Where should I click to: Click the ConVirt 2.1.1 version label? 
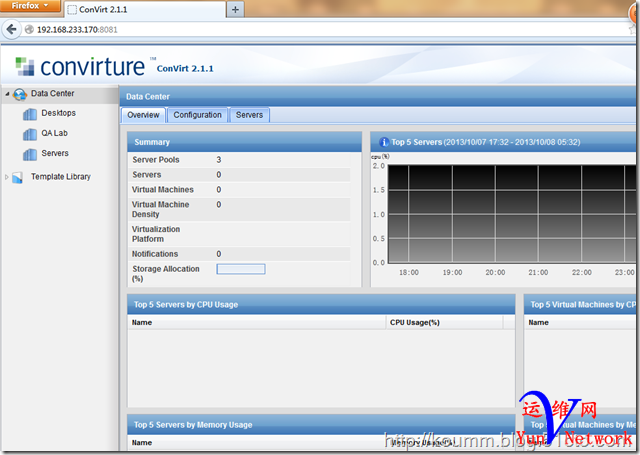pos(185,68)
